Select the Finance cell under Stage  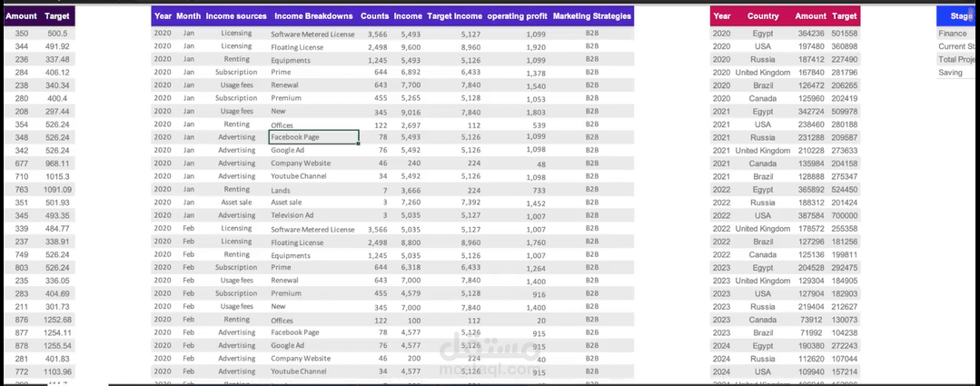click(953, 34)
